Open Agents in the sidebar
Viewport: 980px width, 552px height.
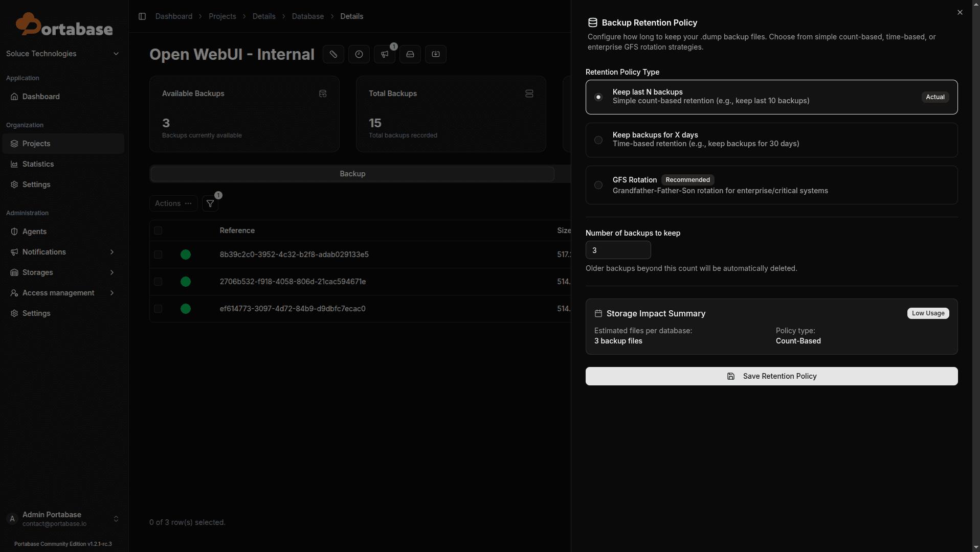(x=63, y=232)
